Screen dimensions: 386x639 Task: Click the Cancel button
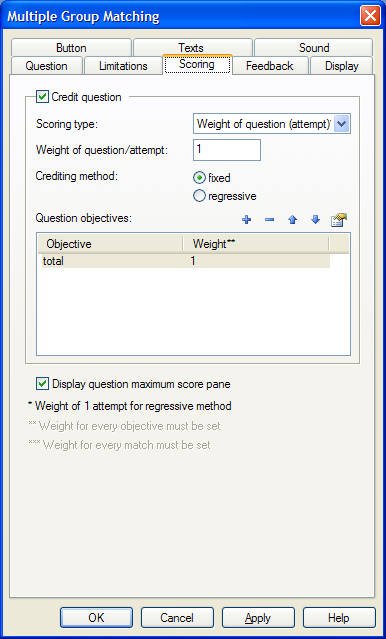(177, 618)
